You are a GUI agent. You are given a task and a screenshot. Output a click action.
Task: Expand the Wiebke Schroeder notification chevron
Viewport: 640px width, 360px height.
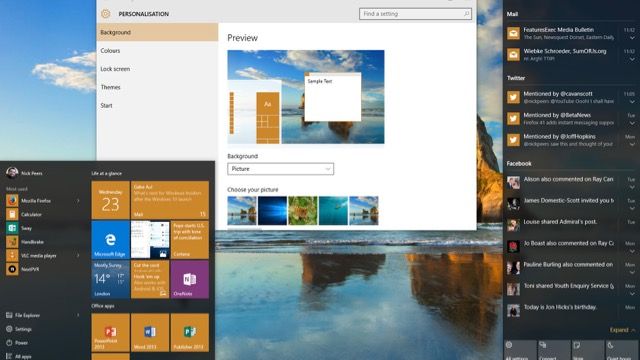click(x=632, y=60)
